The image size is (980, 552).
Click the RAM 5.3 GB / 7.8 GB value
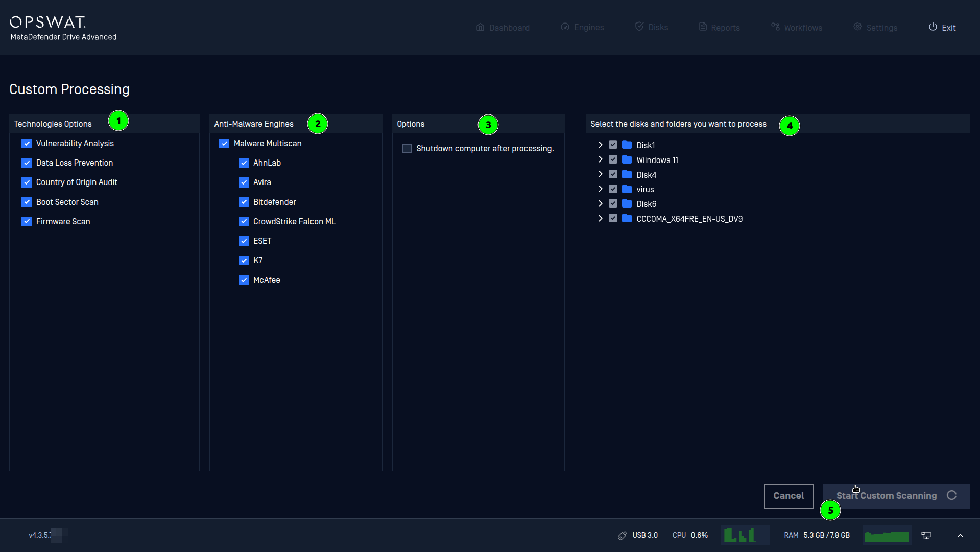point(826,535)
